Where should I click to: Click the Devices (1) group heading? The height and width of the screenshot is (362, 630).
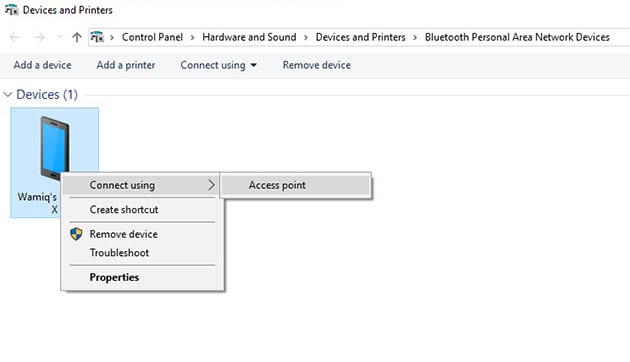click(x=47, y=95)
